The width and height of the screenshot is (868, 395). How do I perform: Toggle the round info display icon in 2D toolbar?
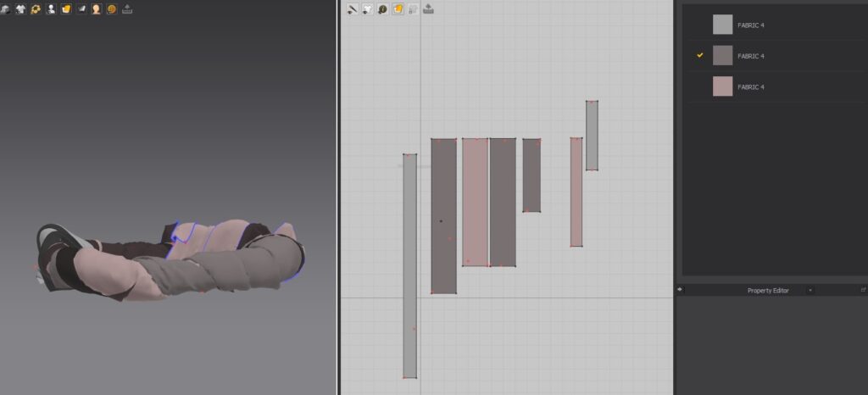click(382, 9)
